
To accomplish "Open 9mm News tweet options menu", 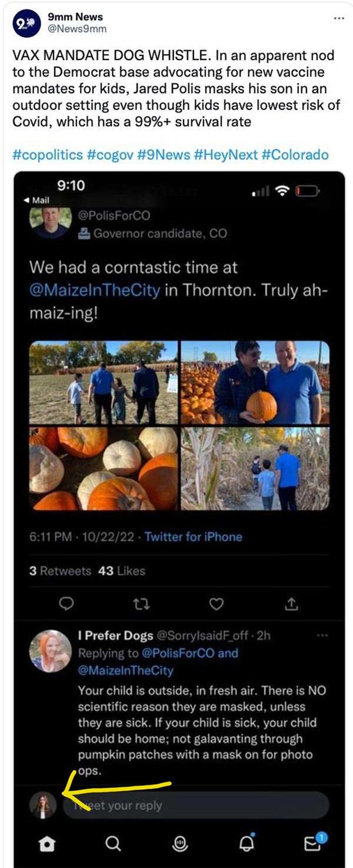I will tap(338, 18).
